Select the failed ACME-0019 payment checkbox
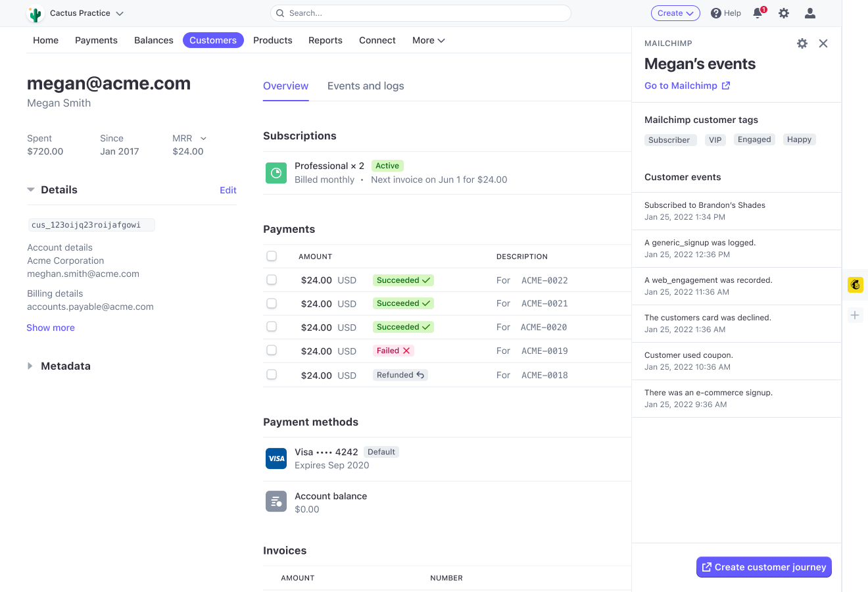 tap(272, 351)
